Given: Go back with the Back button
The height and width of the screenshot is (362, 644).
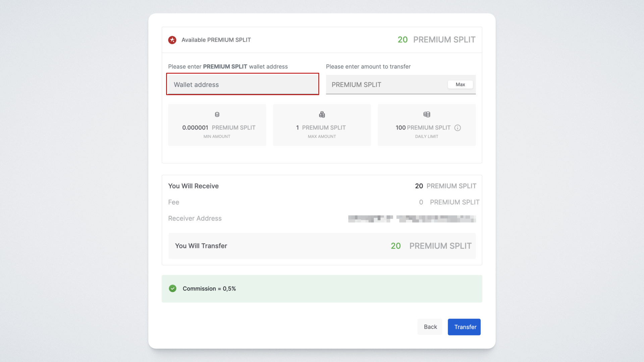Looking at the screenshot, I should pyautogui.click(x=430, y=327).
